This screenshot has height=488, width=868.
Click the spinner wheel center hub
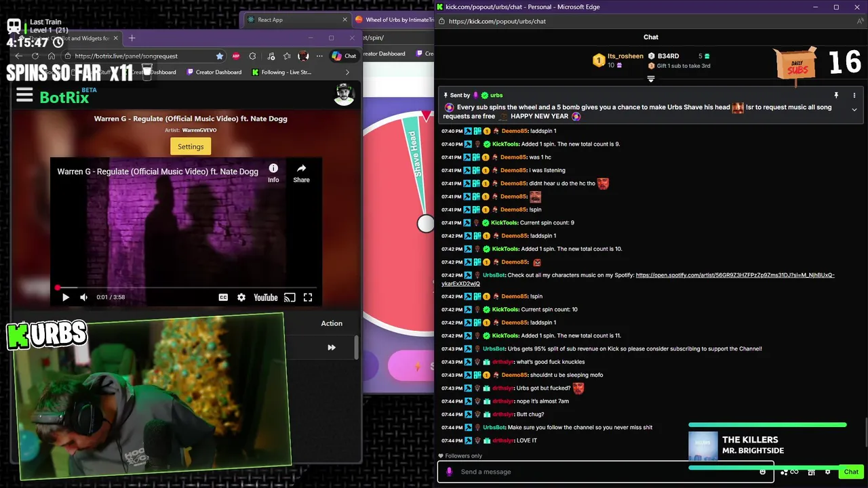click(x=426, y=224)
